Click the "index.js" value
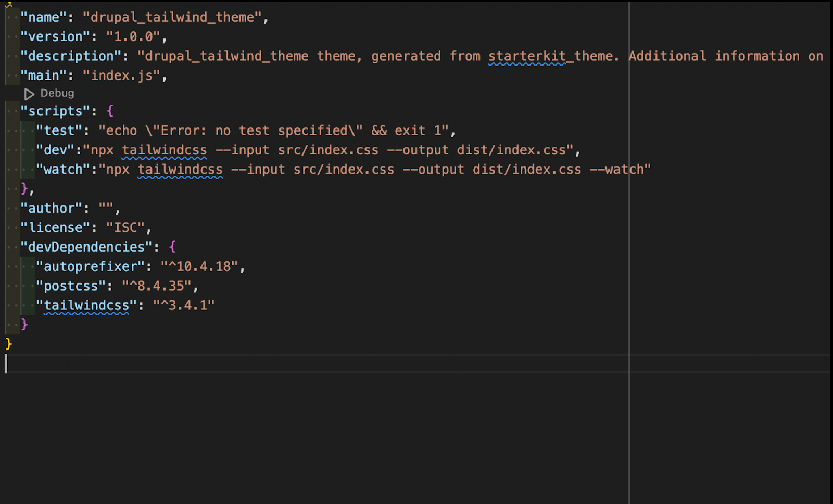The image size is (833, 504). pyautogui.click(x=121, y=76)
